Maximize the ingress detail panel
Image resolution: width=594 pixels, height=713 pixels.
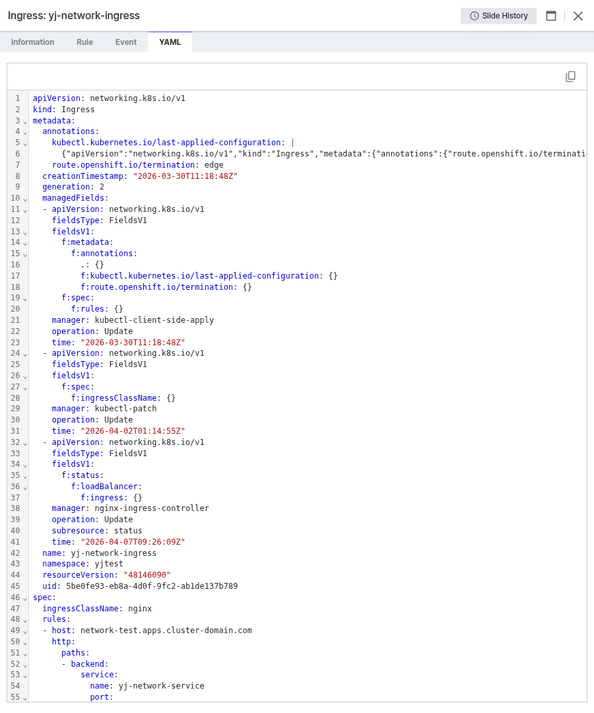(551, 16)
